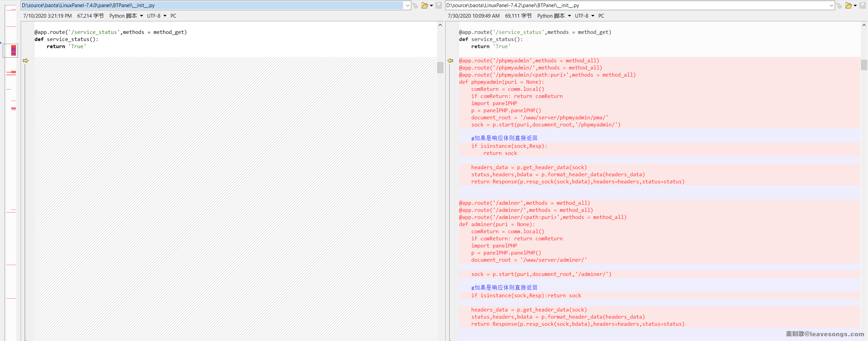Click the copy-to-left yellow arrow in right gutter
The width and height of the screenshot is (868, 341).
coord(450,61)
